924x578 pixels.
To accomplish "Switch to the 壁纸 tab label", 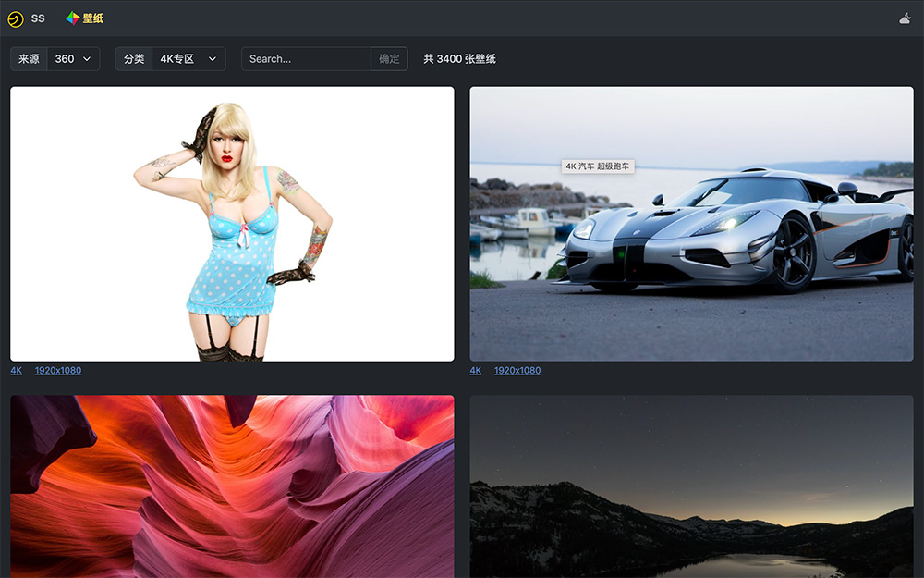I will (x=93, y=18).
